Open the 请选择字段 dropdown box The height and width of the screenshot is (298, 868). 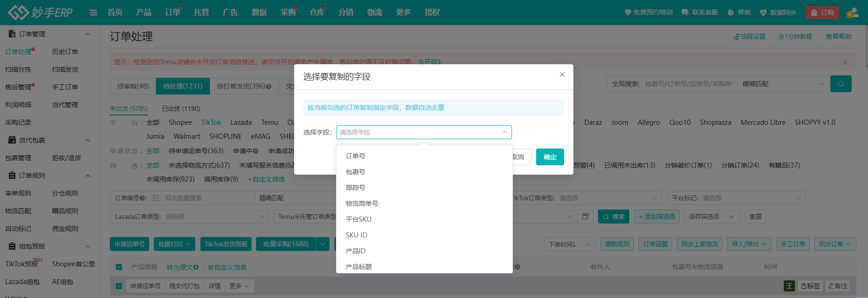[424, 132]
